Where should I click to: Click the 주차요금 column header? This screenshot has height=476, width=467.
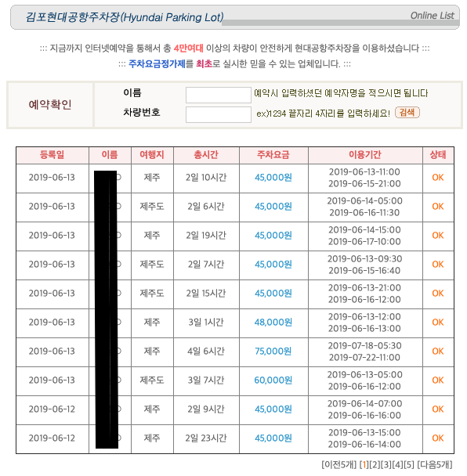[273, 155]
